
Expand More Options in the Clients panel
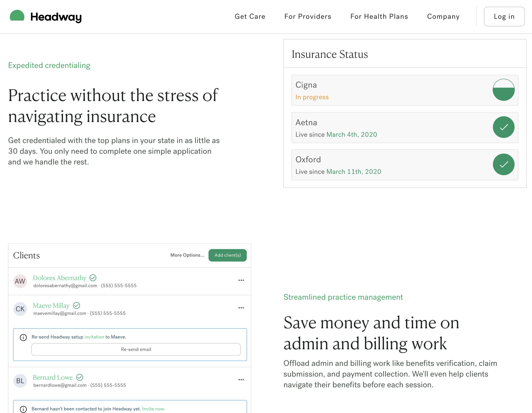187,255
